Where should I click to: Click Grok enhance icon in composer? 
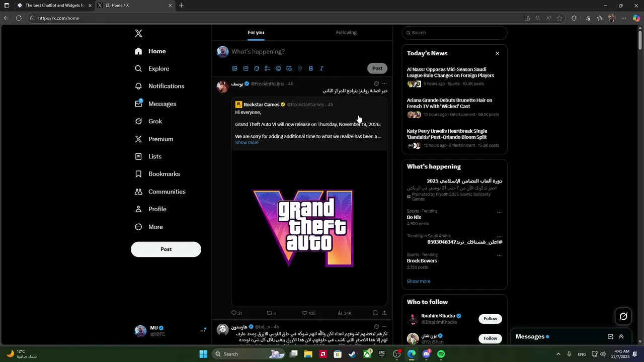[257, 68]
